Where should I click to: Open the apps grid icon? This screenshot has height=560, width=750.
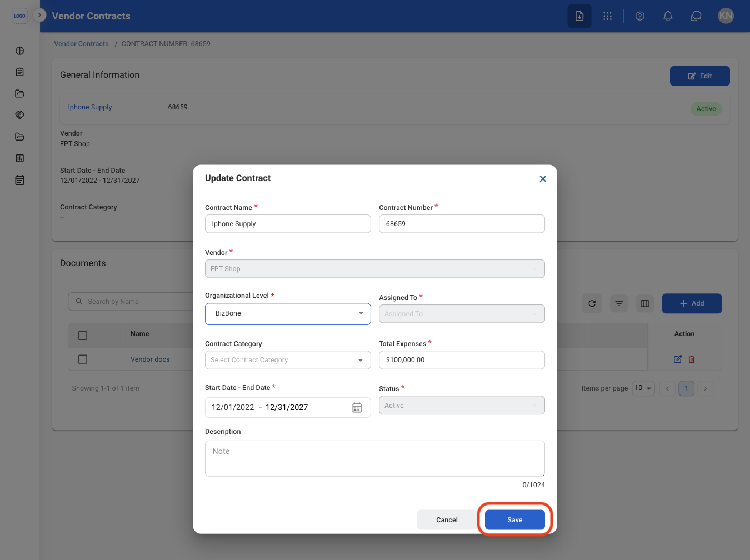click(607, 16)
